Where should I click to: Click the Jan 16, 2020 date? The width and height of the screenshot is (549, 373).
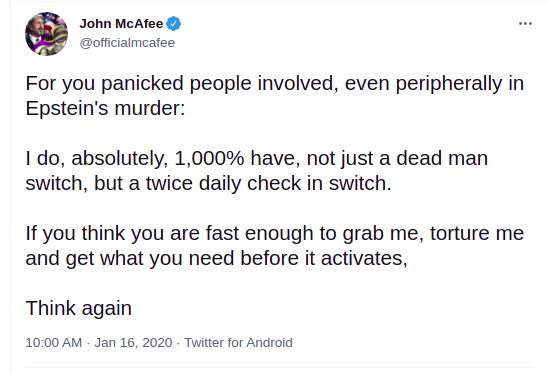click(133, 343)
